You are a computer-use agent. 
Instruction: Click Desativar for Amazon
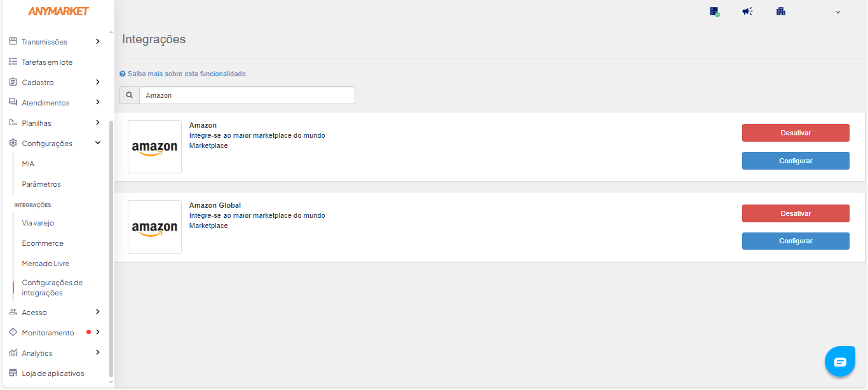[x=796, y=133]
